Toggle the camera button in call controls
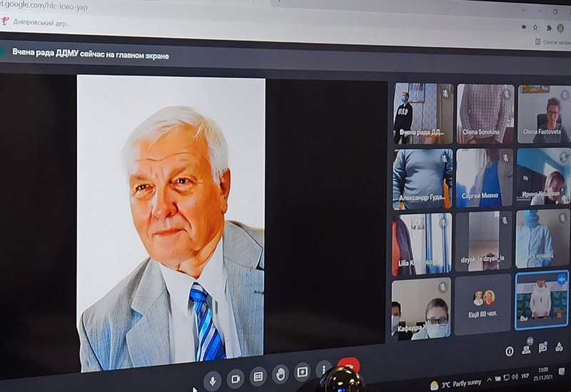The height and width of the screenshot is (392, 571). pyautogui.click(x=235, y=378)
